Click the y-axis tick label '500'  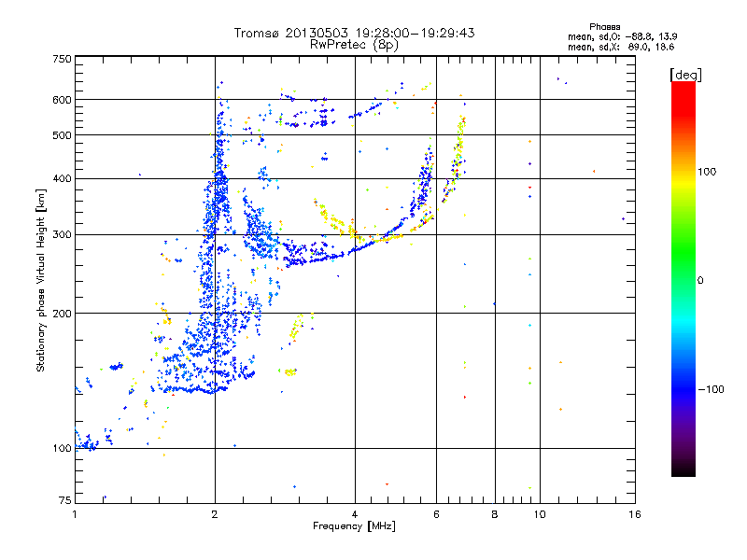click(x=63, y=135)
